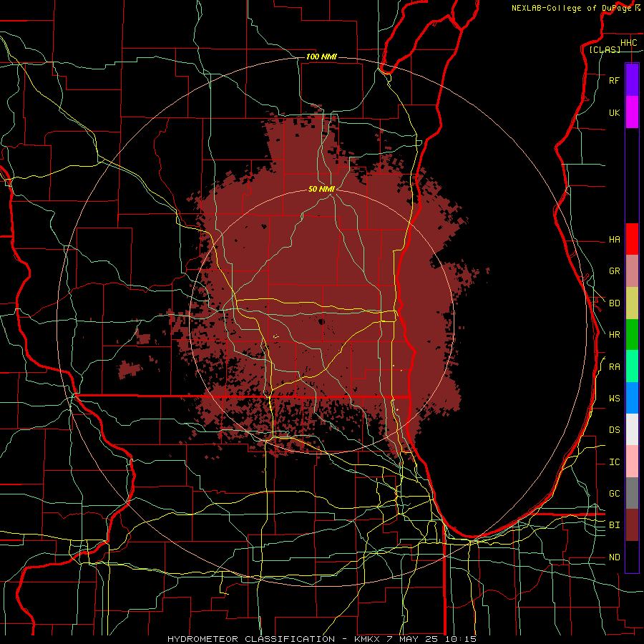The image size is (644, 644).
Task: Click the IC legend label
Action: 614,462
